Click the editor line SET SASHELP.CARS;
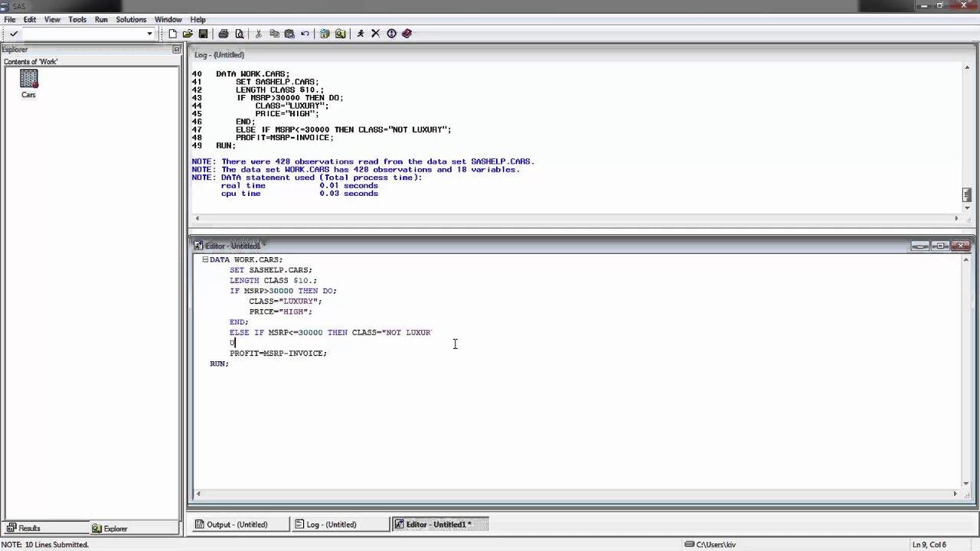The width and height of the screenshot is (980, 551). click(x=271, y=270)
